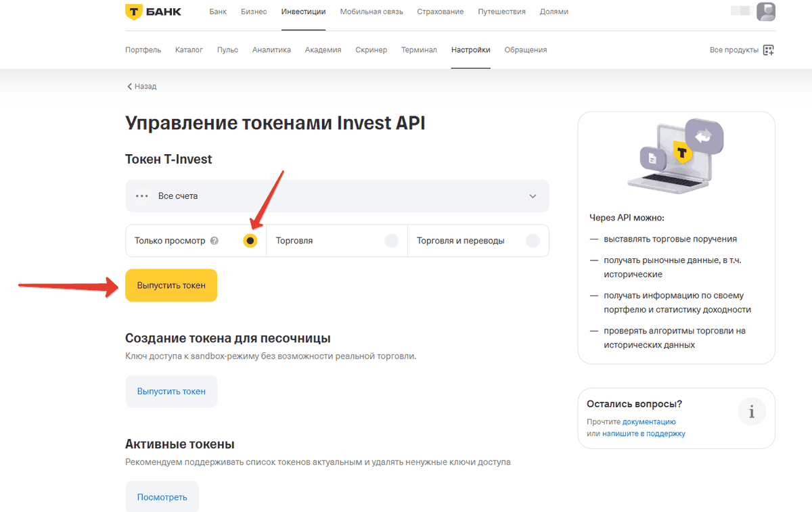Click the three-dots icon in Все счета
This screenshot has height=512, width=812.
[x=141, y=196]
